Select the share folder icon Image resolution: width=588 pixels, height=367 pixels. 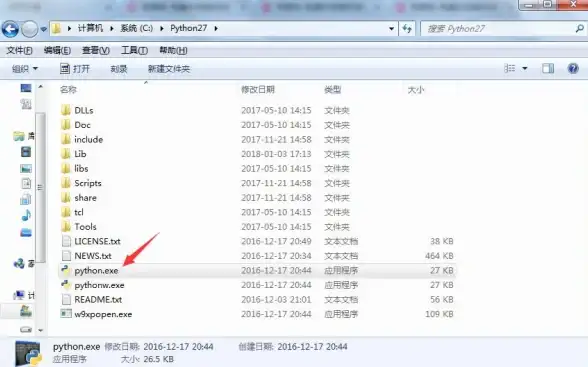pos(66,198)
